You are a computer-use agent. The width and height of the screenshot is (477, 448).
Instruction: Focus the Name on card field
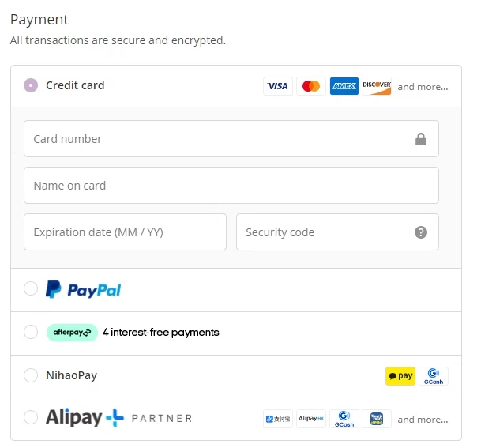tap(231, 186)
